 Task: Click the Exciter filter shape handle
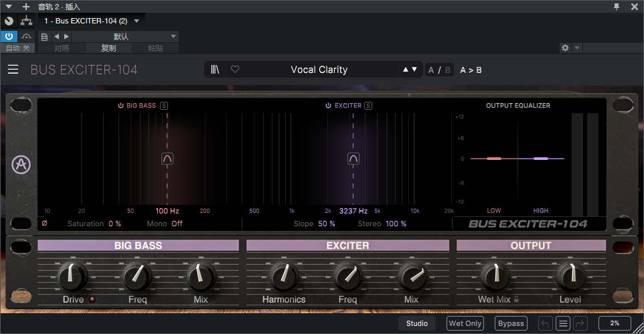[x=353, y=159]
